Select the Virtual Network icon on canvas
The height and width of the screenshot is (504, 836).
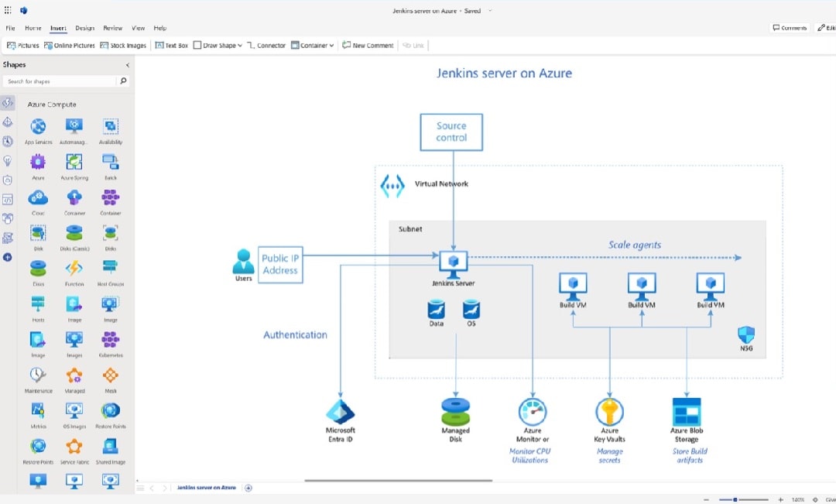point(392,186)
